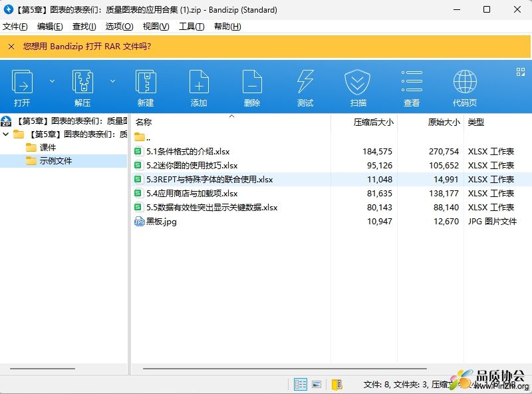Expand the Open button dropdown arrow
The image size is (532, 394).
[52, 81]
